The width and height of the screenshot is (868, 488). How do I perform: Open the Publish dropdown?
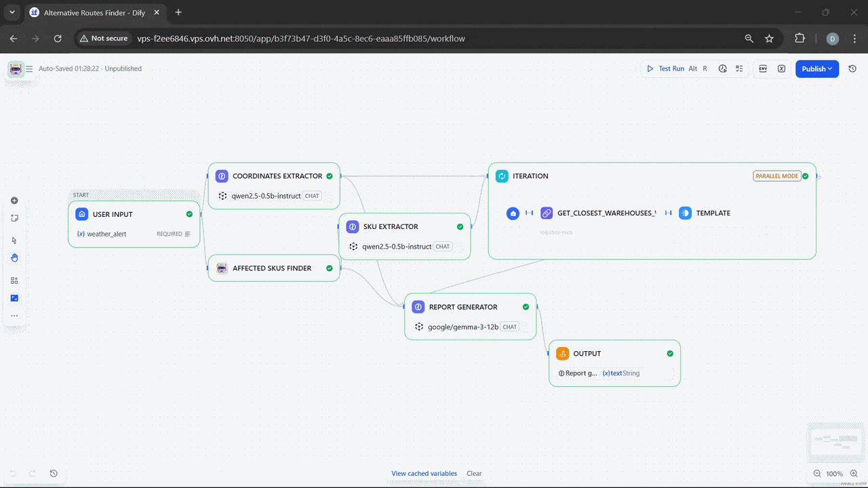tap(816, 68)
